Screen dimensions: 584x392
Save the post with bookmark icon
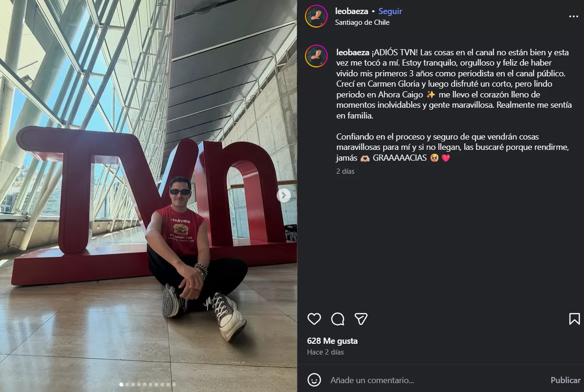(x=574, y=319)
